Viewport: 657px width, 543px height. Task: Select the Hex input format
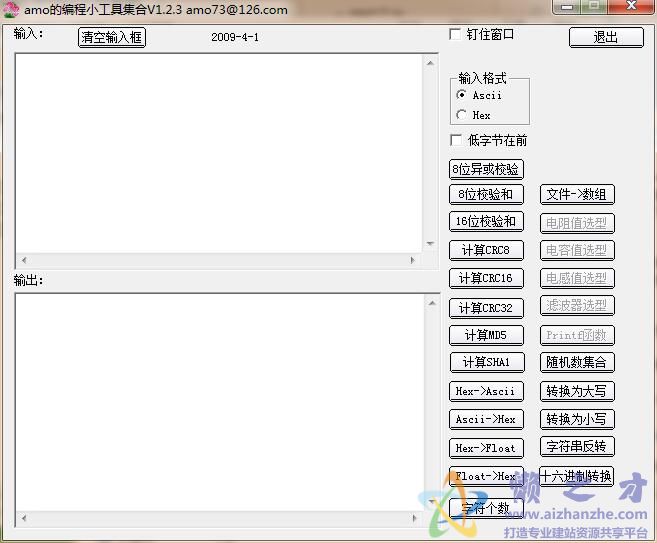461,114
